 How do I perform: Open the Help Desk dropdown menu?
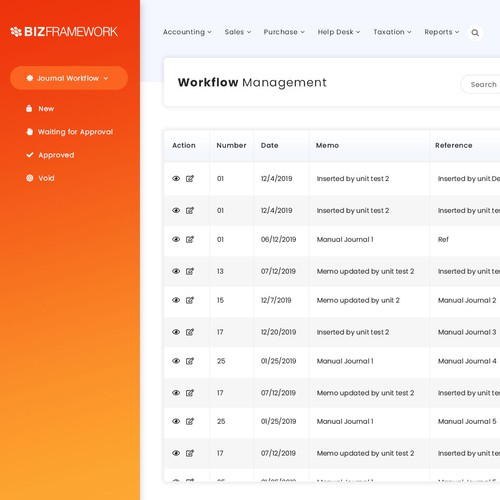(339, 32)
